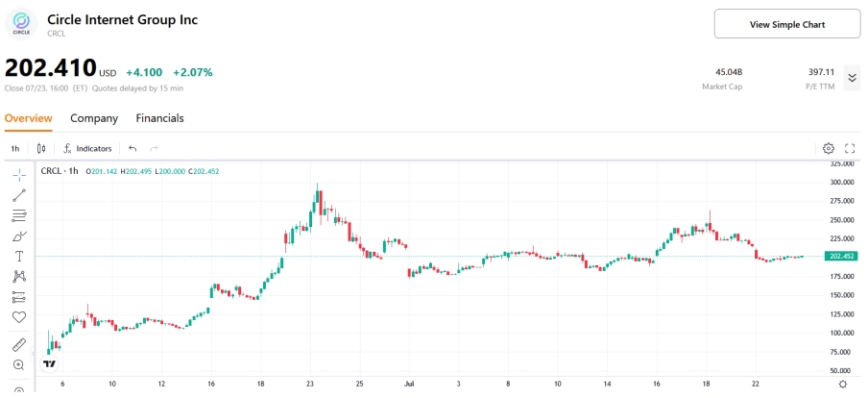The width and height of the screenshot is (868, 398).
Task: Open the candlestick chart style dropdown
Action: [x=41, y=148]
